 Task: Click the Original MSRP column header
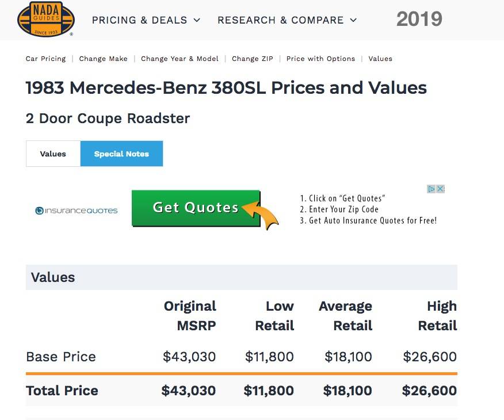point(190,316)
